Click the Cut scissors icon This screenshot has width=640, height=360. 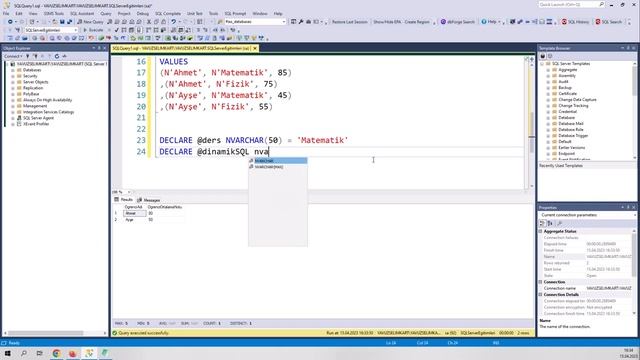coord(149,22)
